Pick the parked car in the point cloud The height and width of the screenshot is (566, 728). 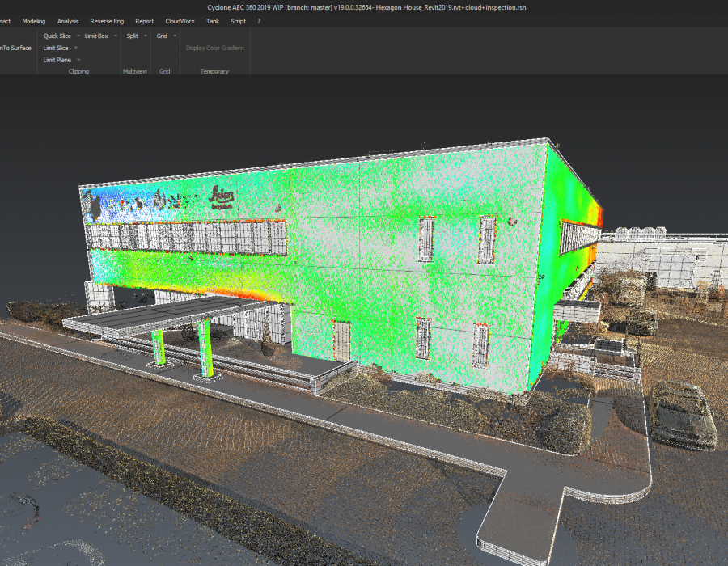pos(682,415)
